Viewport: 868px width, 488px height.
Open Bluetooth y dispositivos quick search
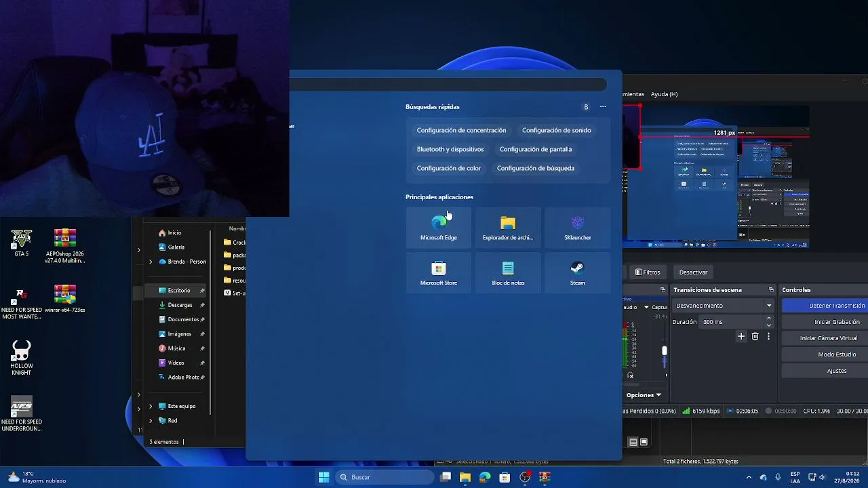point(450,149)
